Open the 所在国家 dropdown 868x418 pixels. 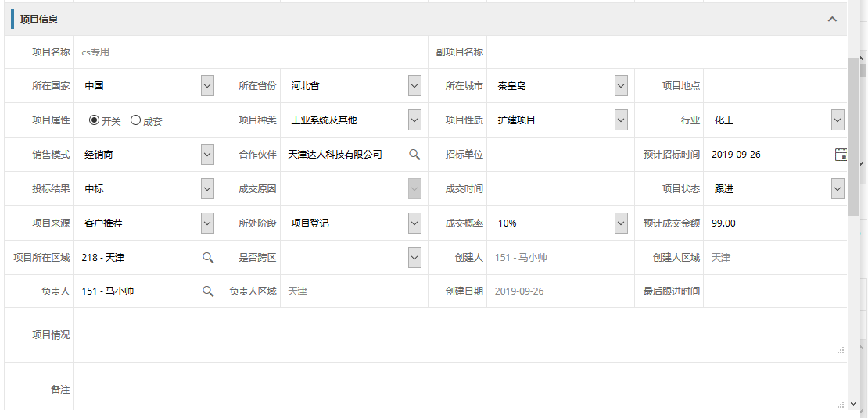point(207,86)
